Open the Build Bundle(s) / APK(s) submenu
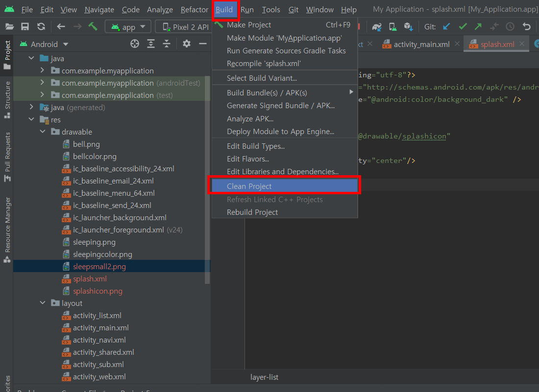The image size is (539, 392). coord(285,92)
